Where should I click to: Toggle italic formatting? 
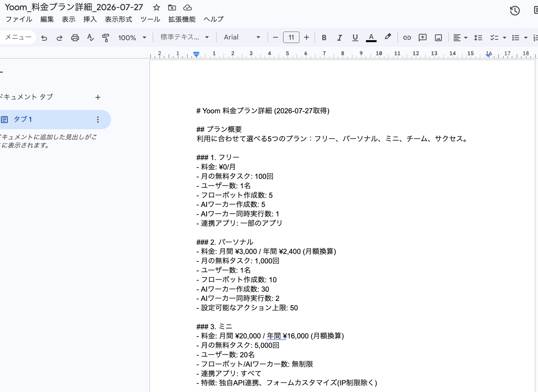(339, 38)
